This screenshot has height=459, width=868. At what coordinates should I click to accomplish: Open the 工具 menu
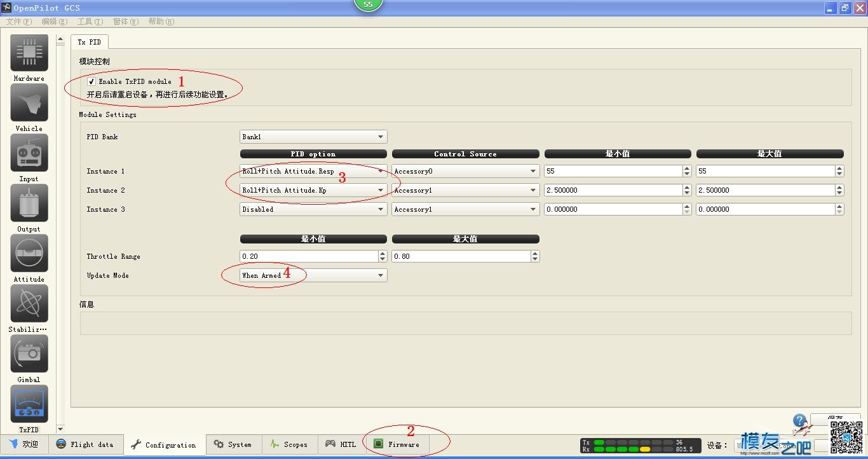(90, 22)
